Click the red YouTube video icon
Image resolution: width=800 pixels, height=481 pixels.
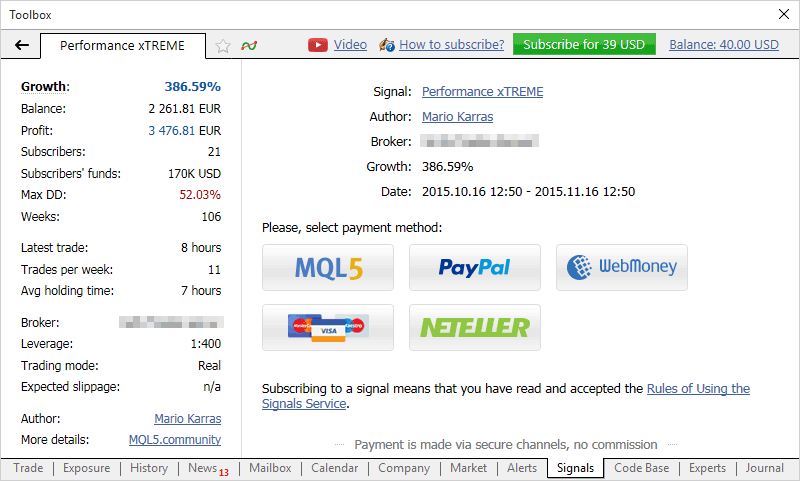tap(318, 45)
